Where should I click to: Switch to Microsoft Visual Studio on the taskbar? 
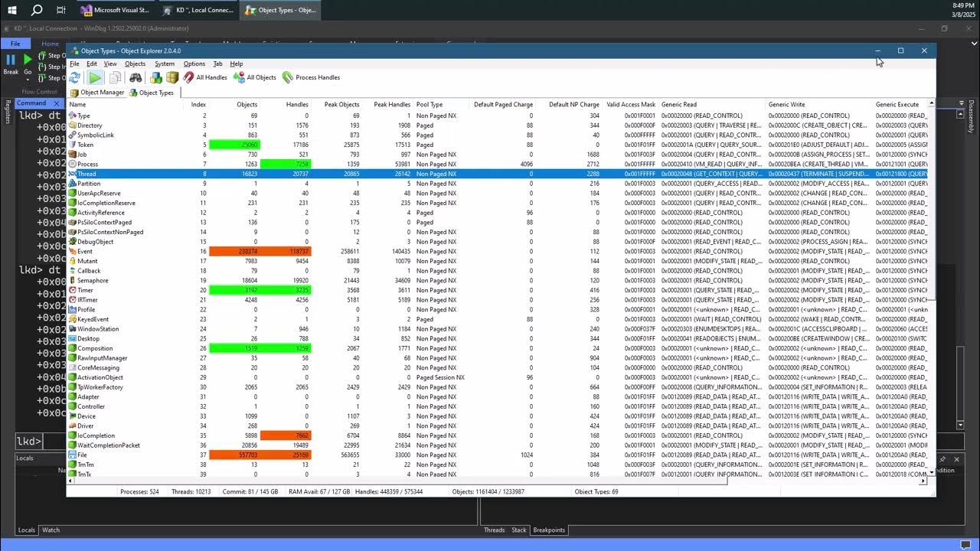point(115,10)
